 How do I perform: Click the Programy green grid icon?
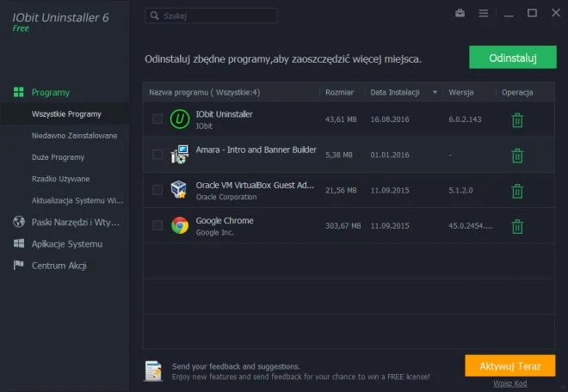click(18, 92)
